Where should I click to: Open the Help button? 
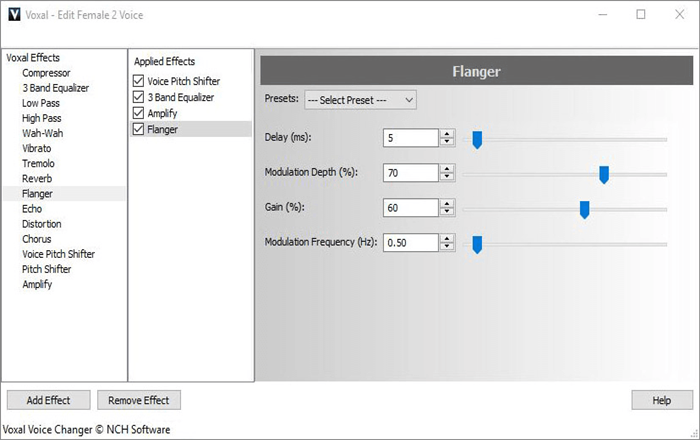pos(662,400)
